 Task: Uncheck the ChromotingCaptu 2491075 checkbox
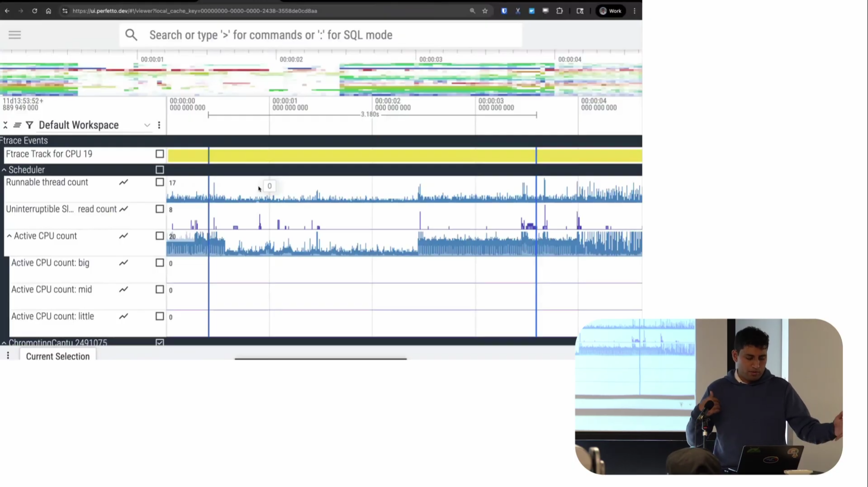tap(160, 343)
